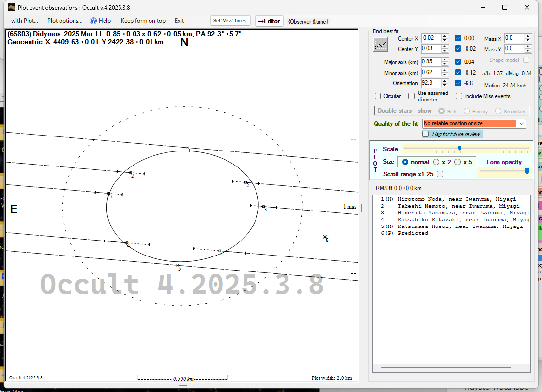This screenshot has width=542, height=392.
Task: Increase Center X with up spinner arrow
Action: click(x=444, y=36)
